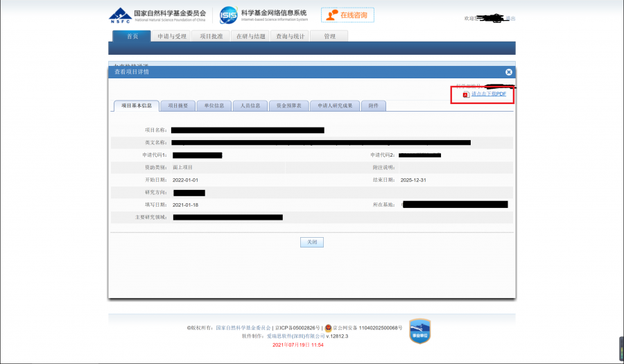Image resolution: width=624 pixels, height=364 pixels.
Task: View the 申请人研究成果 tab
Action: point(335,106)
